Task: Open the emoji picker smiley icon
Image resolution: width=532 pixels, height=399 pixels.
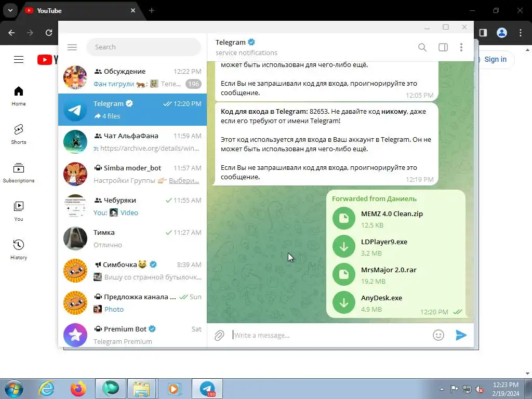Action: [438, 335]
